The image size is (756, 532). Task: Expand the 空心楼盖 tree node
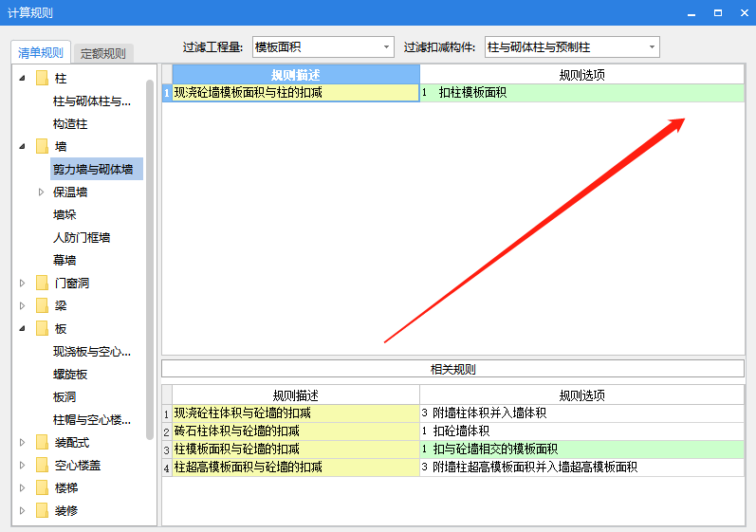coord(22,465)
